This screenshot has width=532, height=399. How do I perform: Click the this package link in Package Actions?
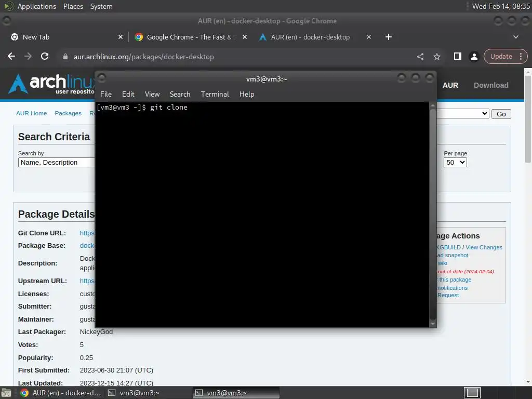(x=455, y=280)
